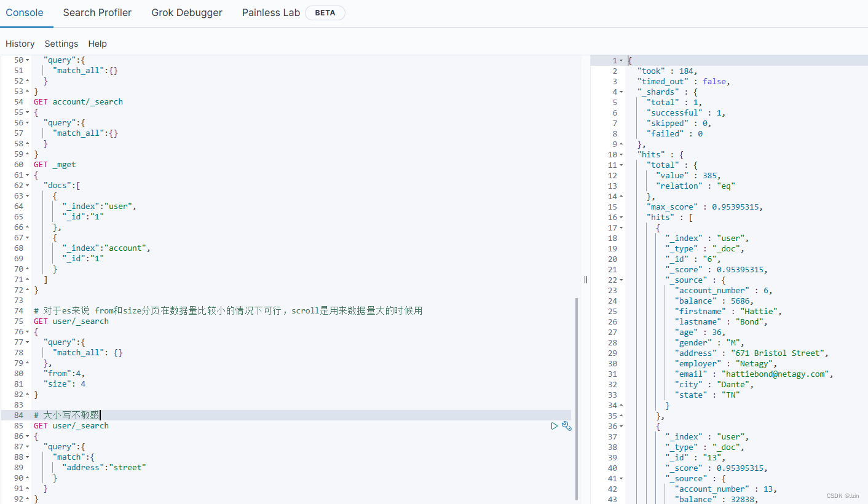The height and width of the screenshot is (504, 868).
Task: Click the '"account_number" : 13,' line
Action: click(726, 489)
